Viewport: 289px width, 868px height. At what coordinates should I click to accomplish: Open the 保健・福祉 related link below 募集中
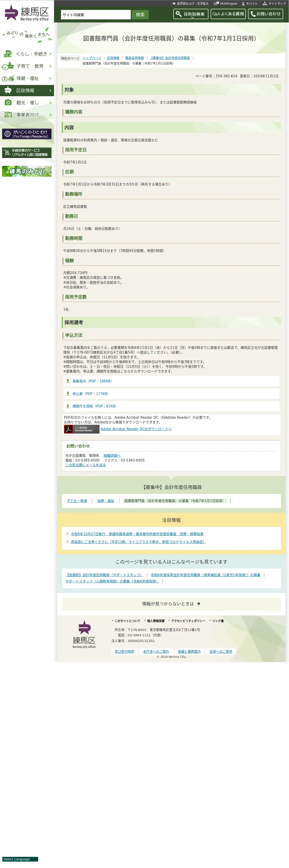pyautogui.click(x=106, y=501)
